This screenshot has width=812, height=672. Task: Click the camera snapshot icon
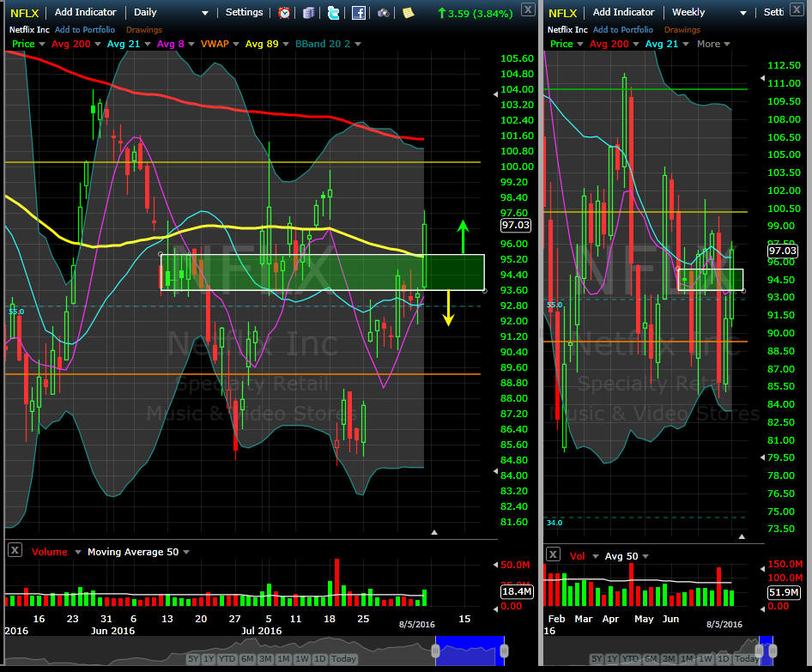tap(383, 13)
